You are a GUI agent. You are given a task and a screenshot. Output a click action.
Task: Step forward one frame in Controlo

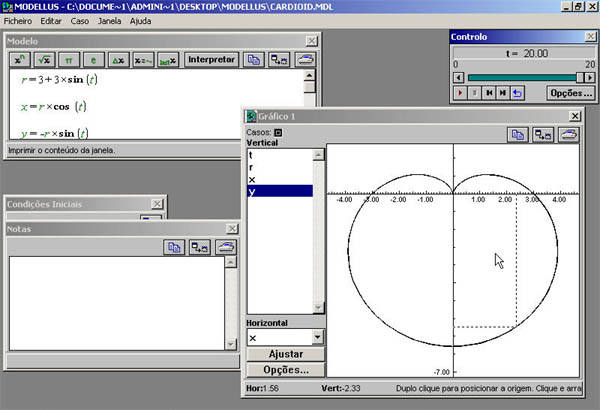pos(503,93)
